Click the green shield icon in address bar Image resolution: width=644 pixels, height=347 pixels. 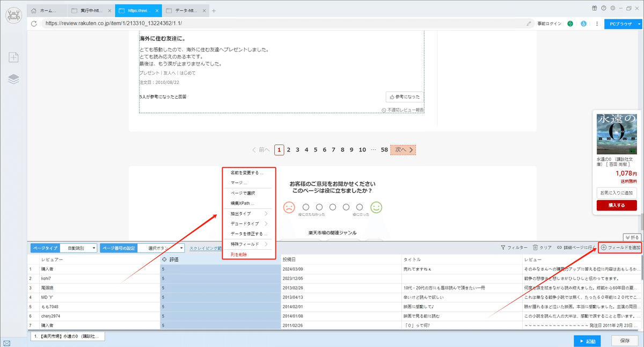coord(570,24)
